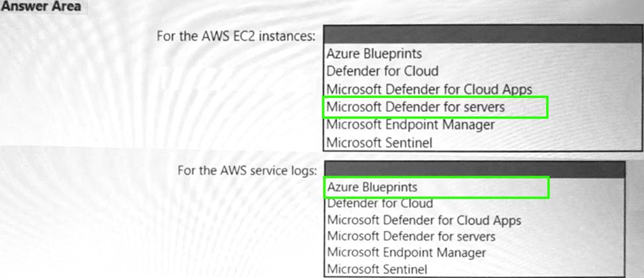Select Azure Blueprints for AWS service logs
The image size is (644, 278).
[x=372, y=187]
